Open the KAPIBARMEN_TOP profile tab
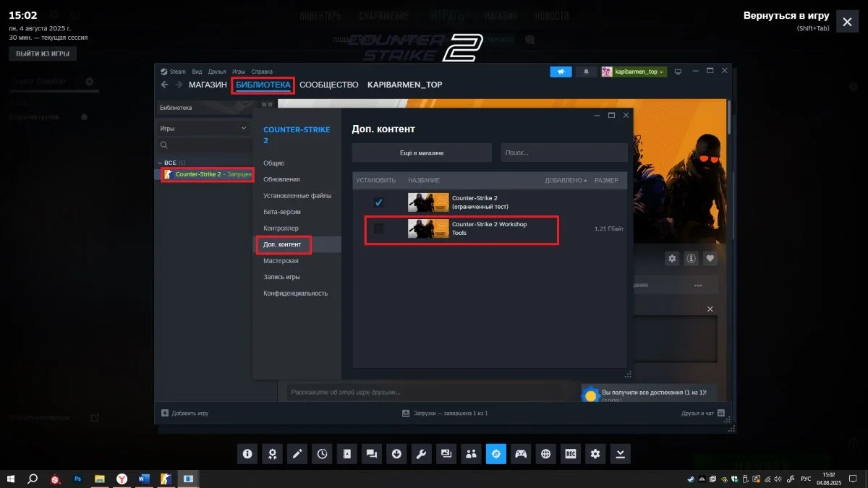868x488 pixels. tap(405, 85)
